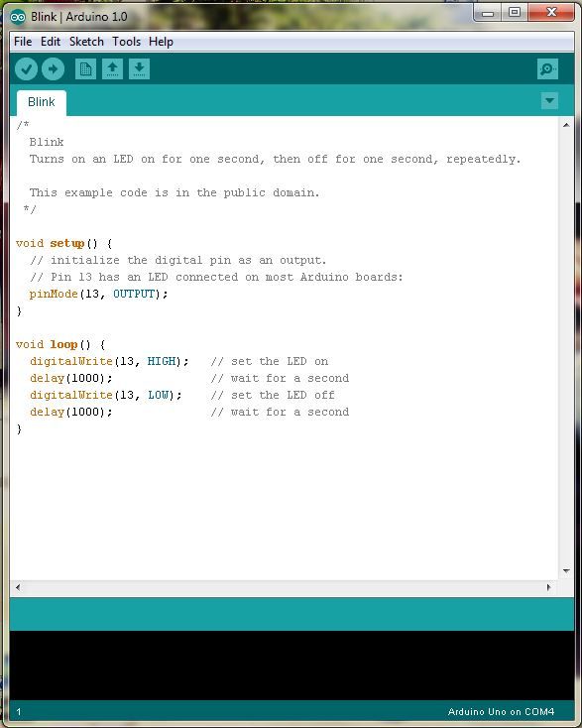Screen dimensions: 582x728
Task: Click the vertical scrollbar down arrow
Action: coord(566,571)
